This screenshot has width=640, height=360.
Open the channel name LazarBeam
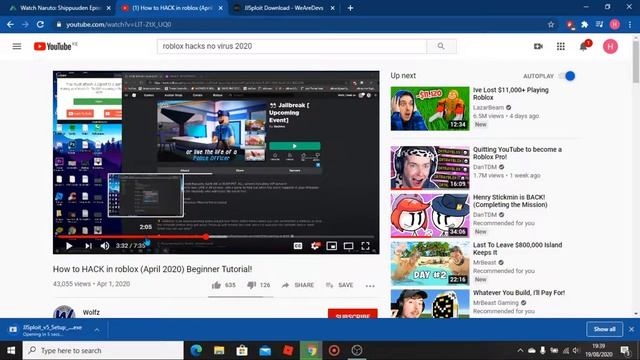pyautogui.click(x=488, y=107)
